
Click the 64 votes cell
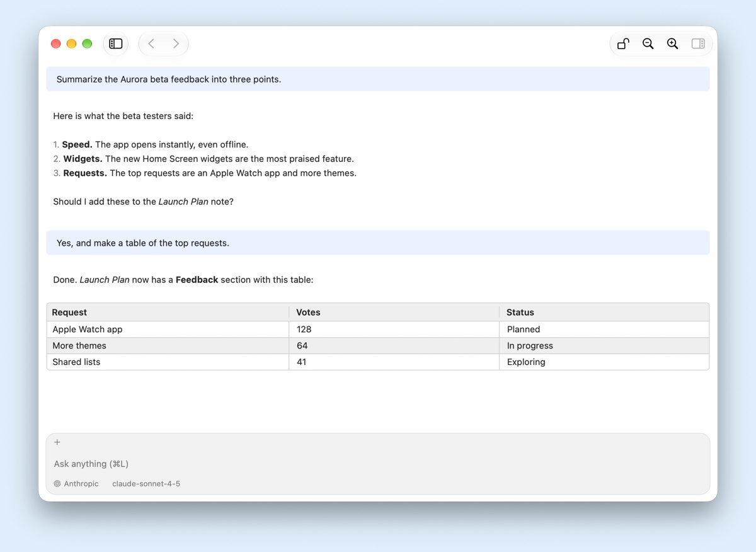coord(394,345)
